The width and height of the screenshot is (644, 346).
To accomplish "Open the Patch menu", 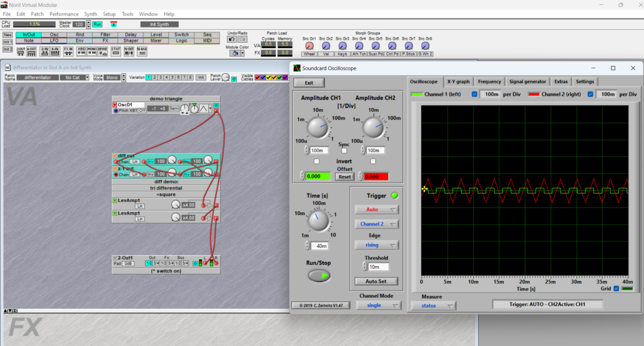I will coord(38,14).
